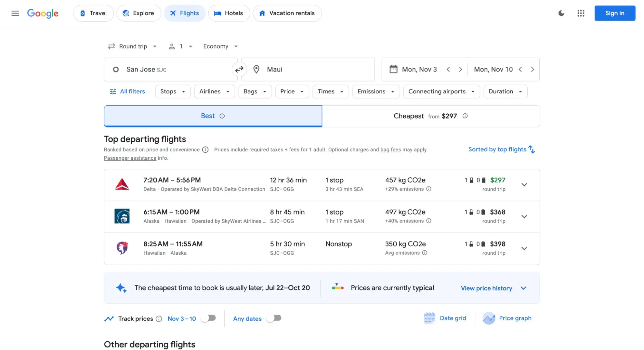
Task: Click the price level indicator icon
Action: point(338,287)
